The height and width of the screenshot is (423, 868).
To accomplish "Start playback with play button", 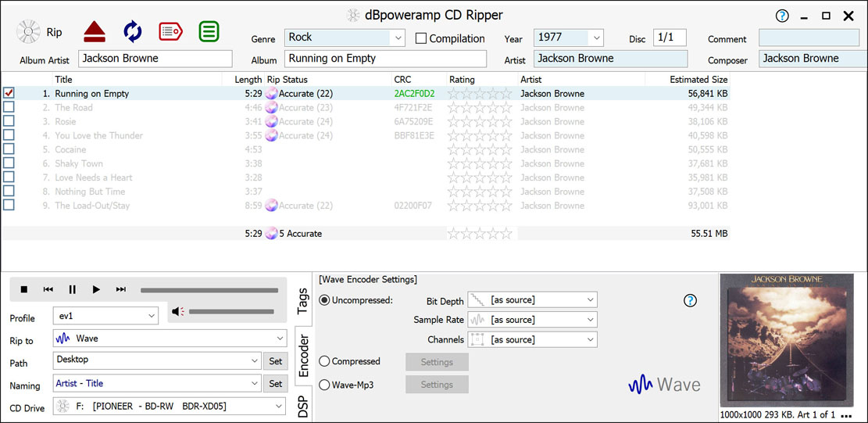I will 96,289.
